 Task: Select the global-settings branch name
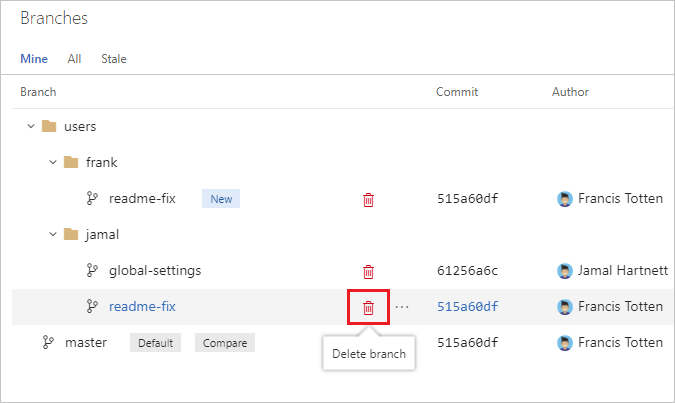click(x=155, y=271)
